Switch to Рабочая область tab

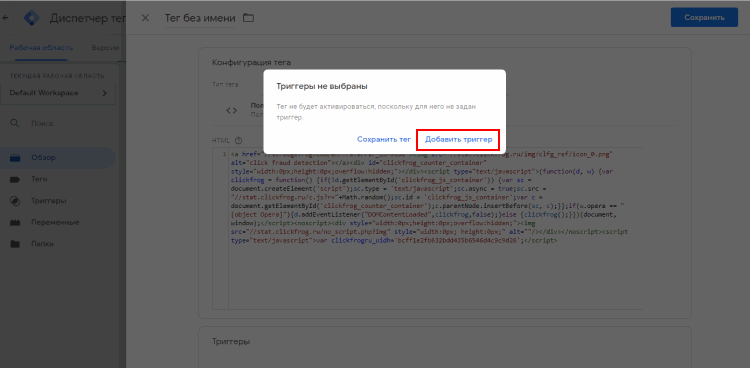(x=41, y=48)
